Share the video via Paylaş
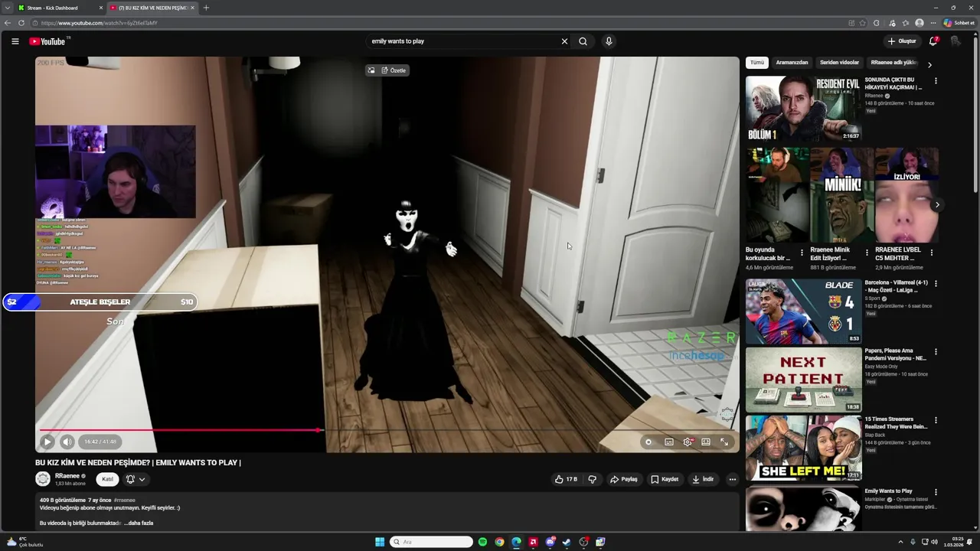The width and height of the screenshot is (980, 551). coord(624,479)
